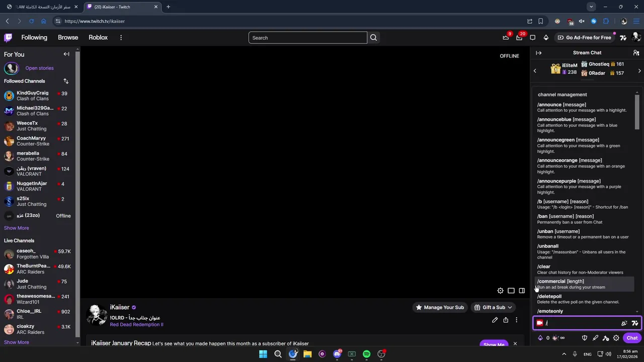
Task: Show previous gift leaderboard entries
Action: 535,71
